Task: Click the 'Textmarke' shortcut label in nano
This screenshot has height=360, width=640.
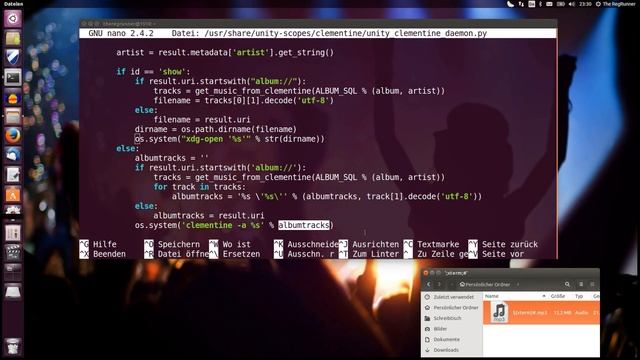Action: [x=438, y=244]
